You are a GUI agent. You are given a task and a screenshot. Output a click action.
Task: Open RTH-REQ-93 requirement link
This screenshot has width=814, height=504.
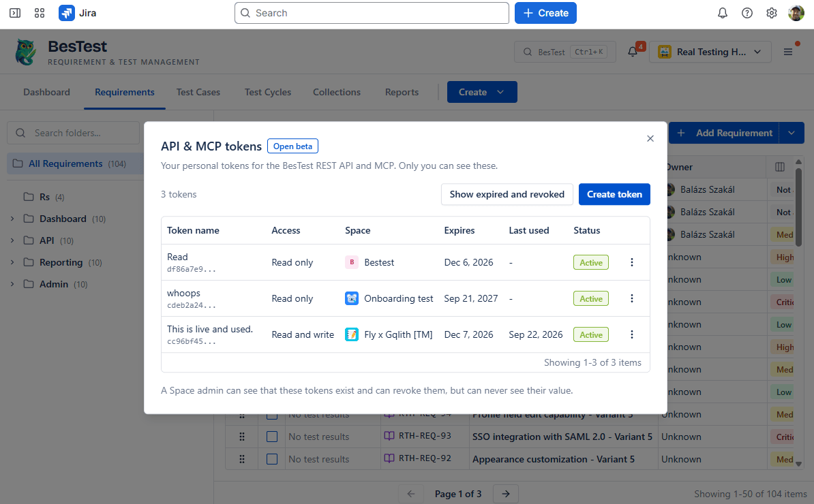click(425, 436)
